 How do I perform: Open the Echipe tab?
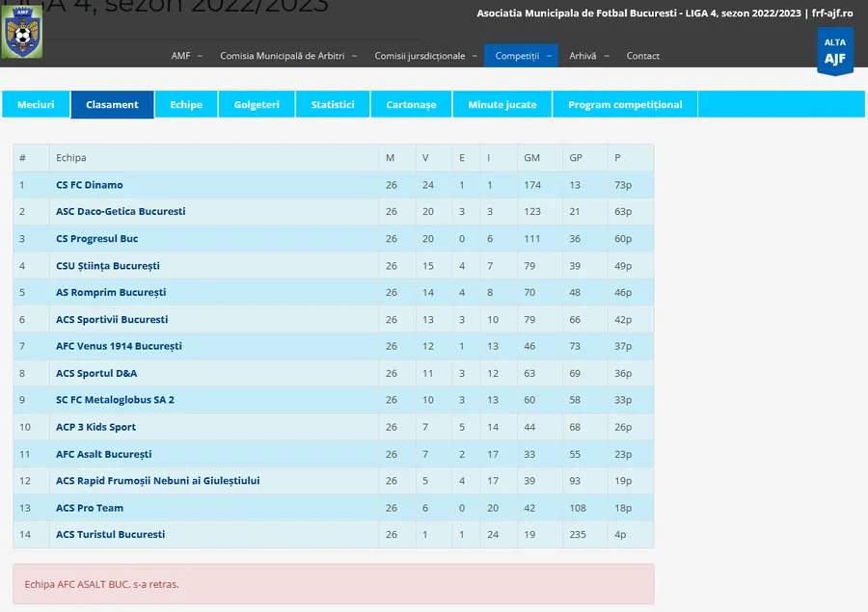click(x=186, y=104)
